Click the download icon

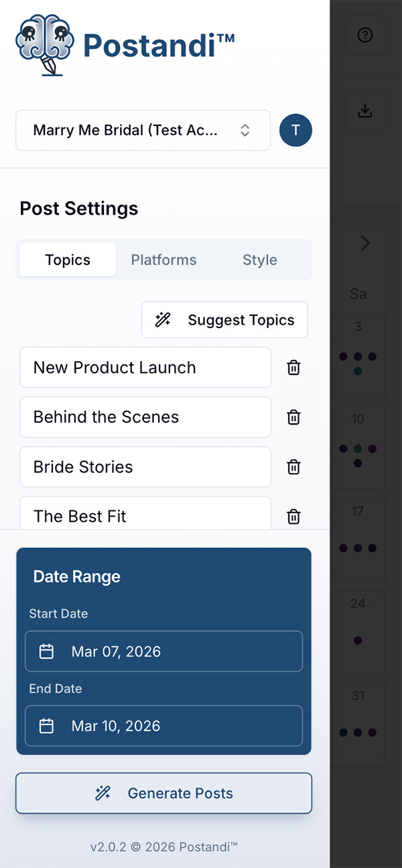tap(364, 111)
